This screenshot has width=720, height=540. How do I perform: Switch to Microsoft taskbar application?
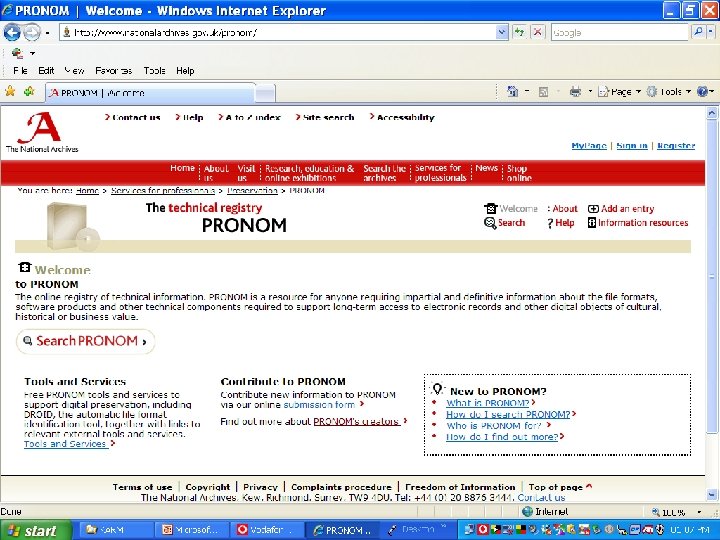pos(191,530)
